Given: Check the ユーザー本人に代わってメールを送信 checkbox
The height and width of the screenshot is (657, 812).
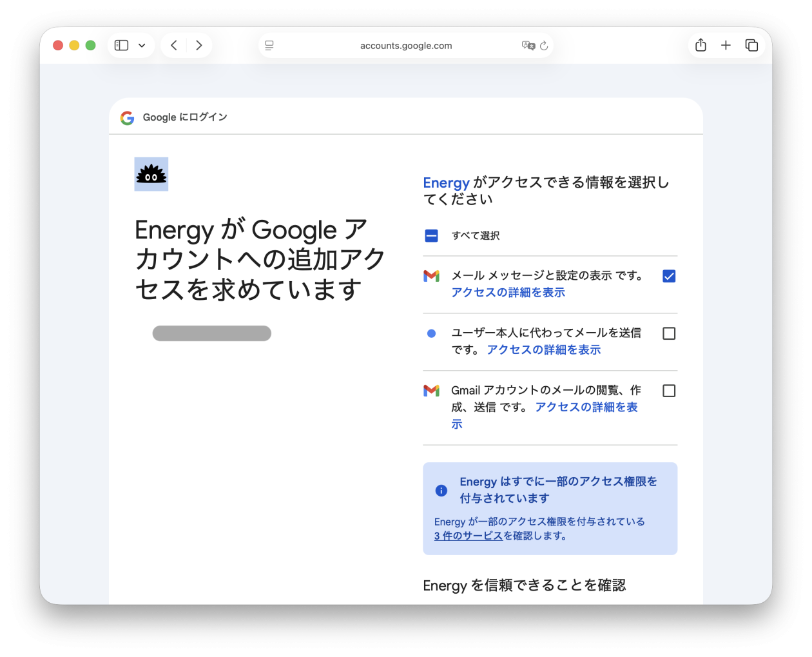Looking at the screenshot, I should 669,333.
